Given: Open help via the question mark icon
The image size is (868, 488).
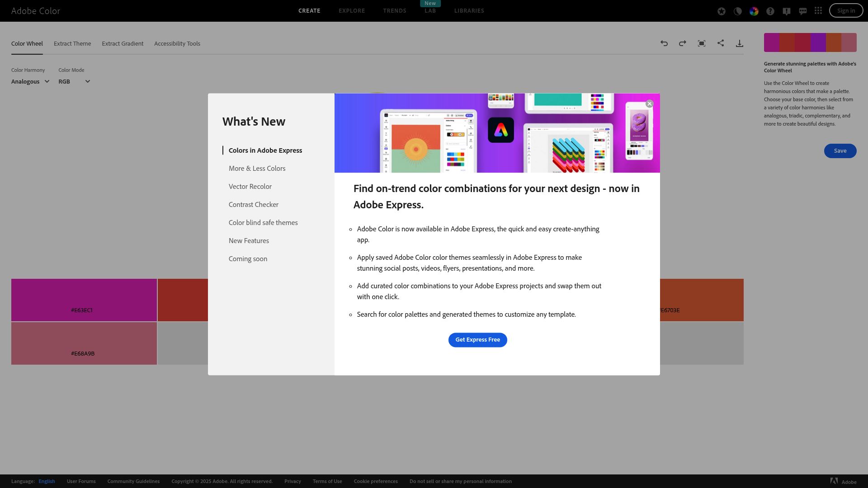Looking at the screenshot, I should 770,11.
